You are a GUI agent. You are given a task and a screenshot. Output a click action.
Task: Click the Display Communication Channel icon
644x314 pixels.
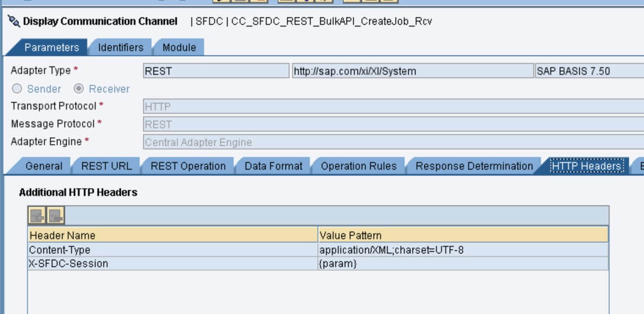pos(14,21)
